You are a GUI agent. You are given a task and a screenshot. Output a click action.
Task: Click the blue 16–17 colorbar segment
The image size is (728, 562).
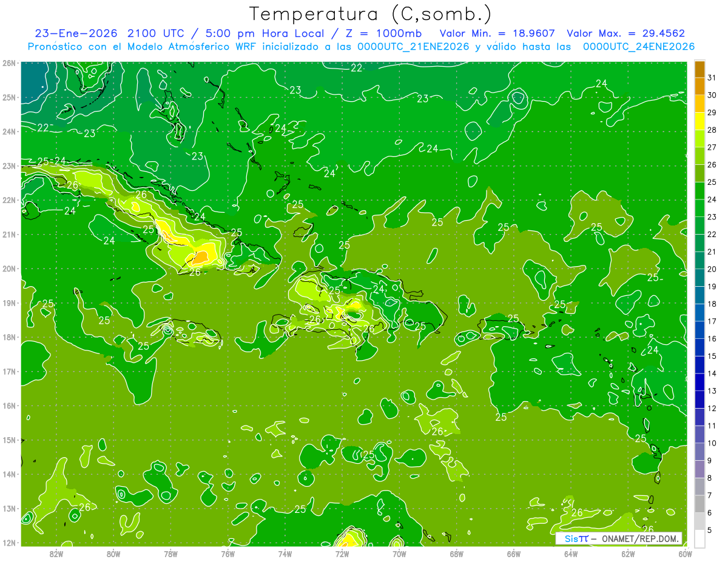[699, 330]
